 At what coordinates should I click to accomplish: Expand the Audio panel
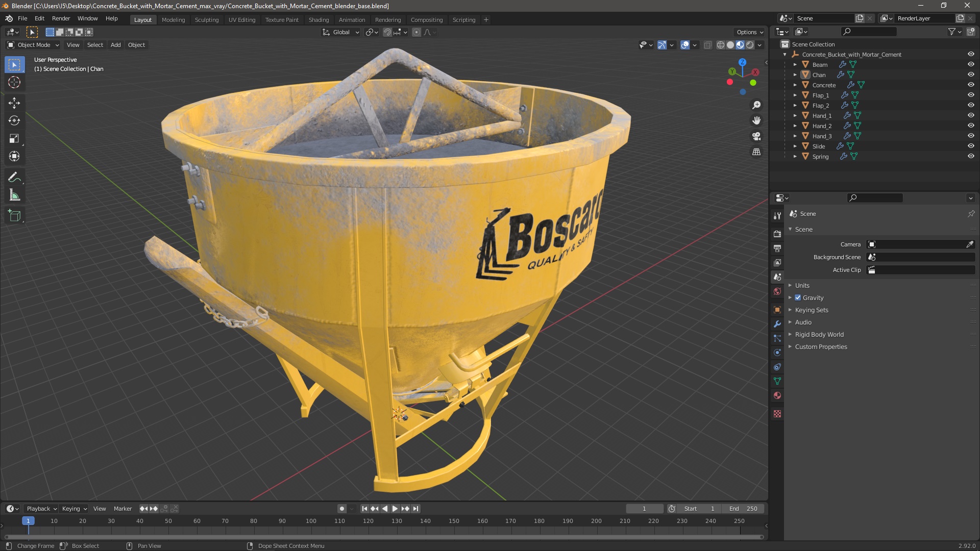[x=803, y=322]
